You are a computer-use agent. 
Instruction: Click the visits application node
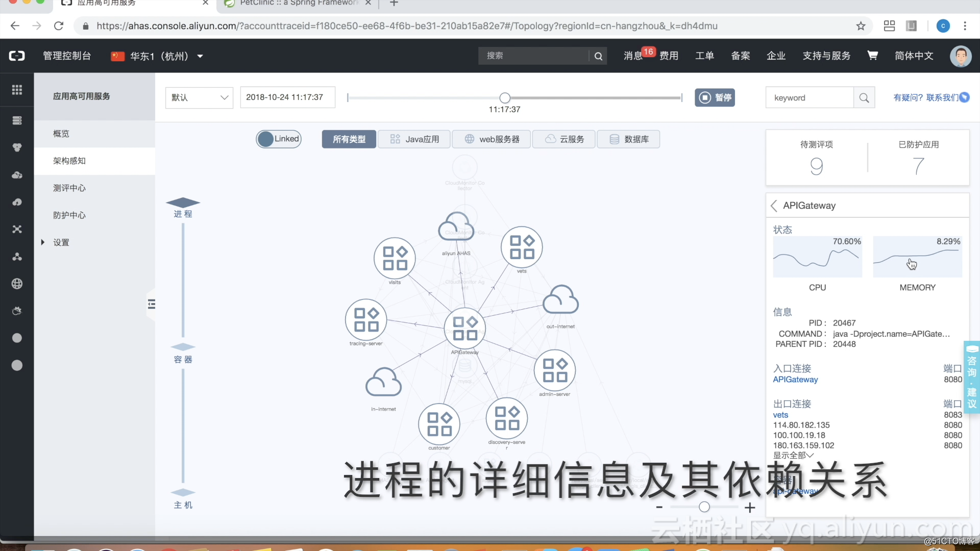tap(395, 258)
